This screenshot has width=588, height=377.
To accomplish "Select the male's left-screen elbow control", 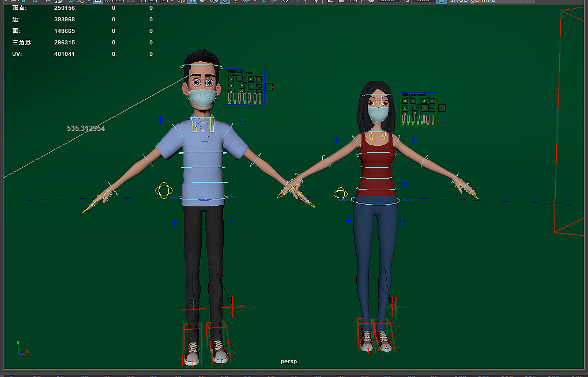I will [x=148, y=160].
